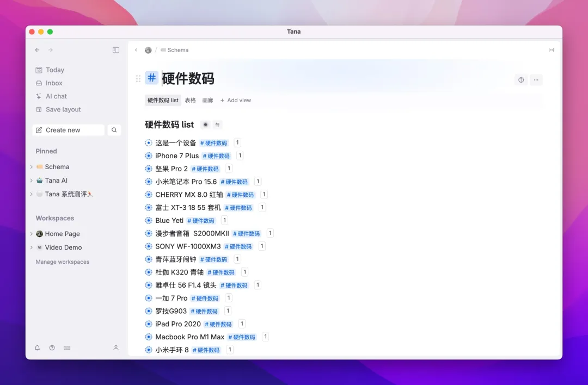Viewport: 588px width, 385px height.
Task: Click the bullet of 坚果 Pro 2
Action: pyautogui.click(x=149, y=169)
